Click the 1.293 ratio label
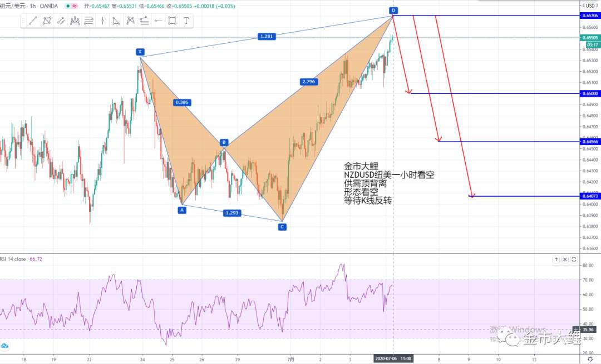 [x=232, y=213]
